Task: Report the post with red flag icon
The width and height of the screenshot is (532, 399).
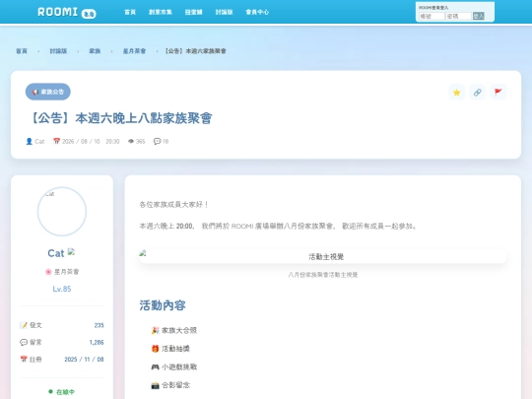Action: tap(499, 93)
